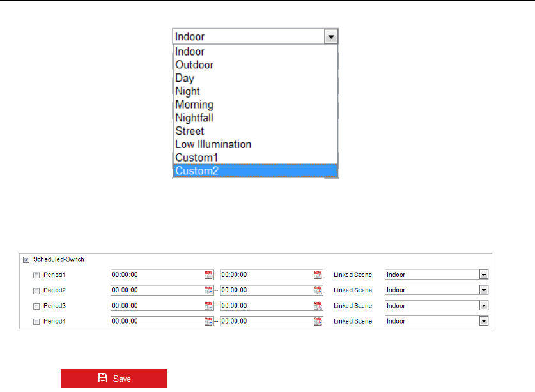Tick the Period3 checkbox

pyautogui.click(x=36, y=306)
